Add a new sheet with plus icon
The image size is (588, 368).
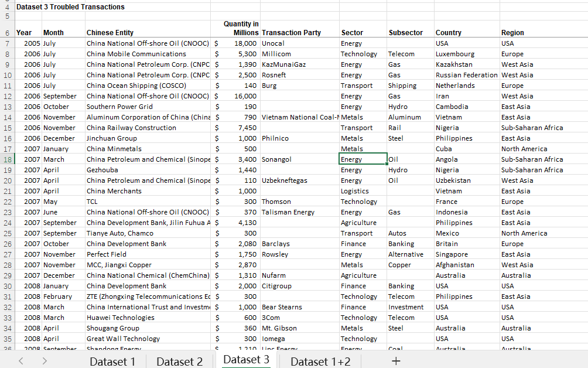396,361
